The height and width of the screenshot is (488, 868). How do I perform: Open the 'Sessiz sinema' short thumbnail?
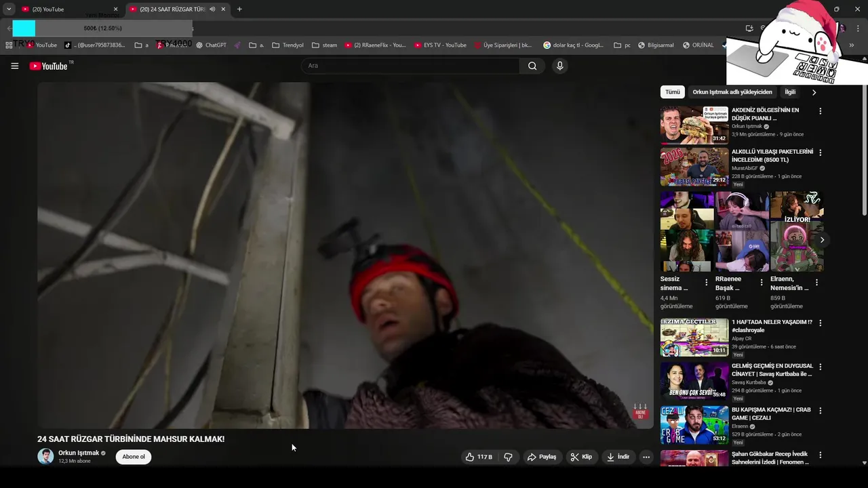click(687, 231)
